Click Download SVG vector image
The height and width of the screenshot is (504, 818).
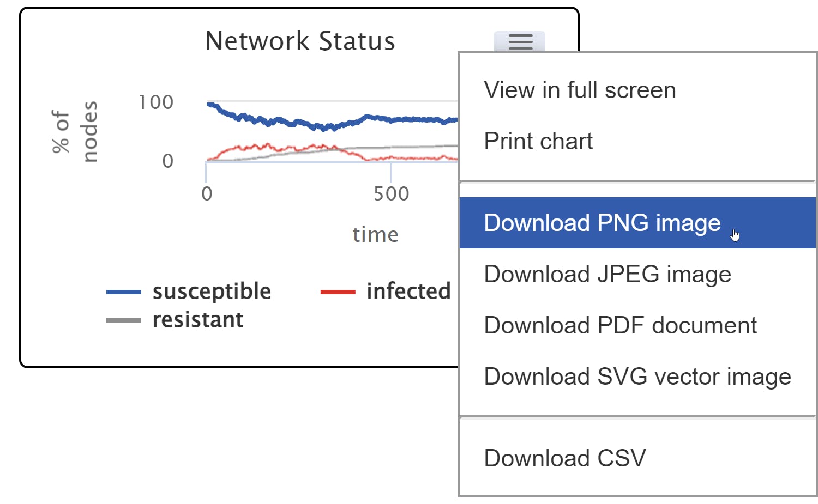(x=637, y=377)
